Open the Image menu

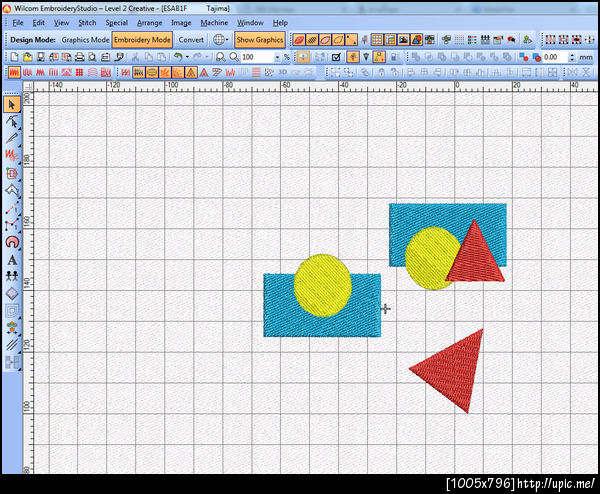pyautogui.click(x=181, y=23)
